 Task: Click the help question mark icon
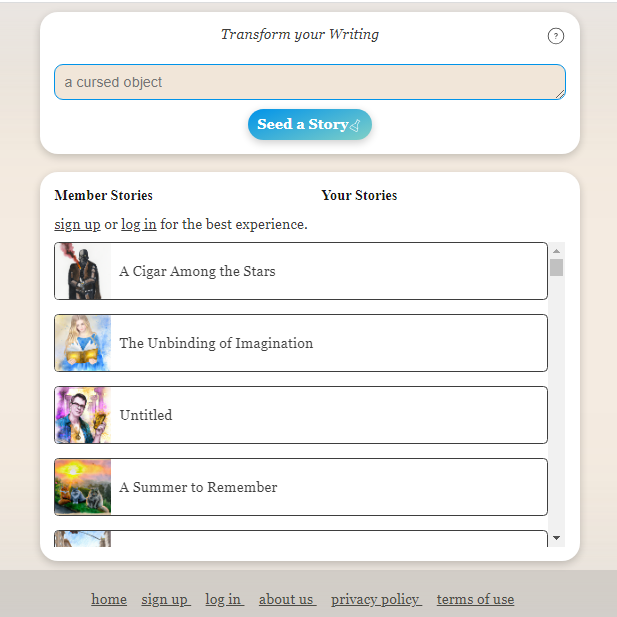[x=556, y=36]
